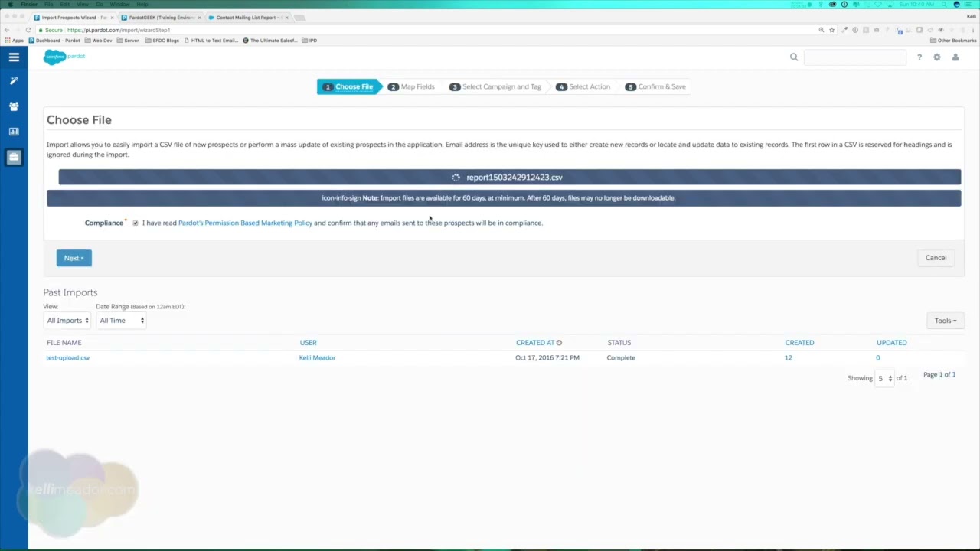Image resolution: width=980 pixels, height=551 pixels.
Task: Click the browser address bar URL
Action: coord(119,30)
